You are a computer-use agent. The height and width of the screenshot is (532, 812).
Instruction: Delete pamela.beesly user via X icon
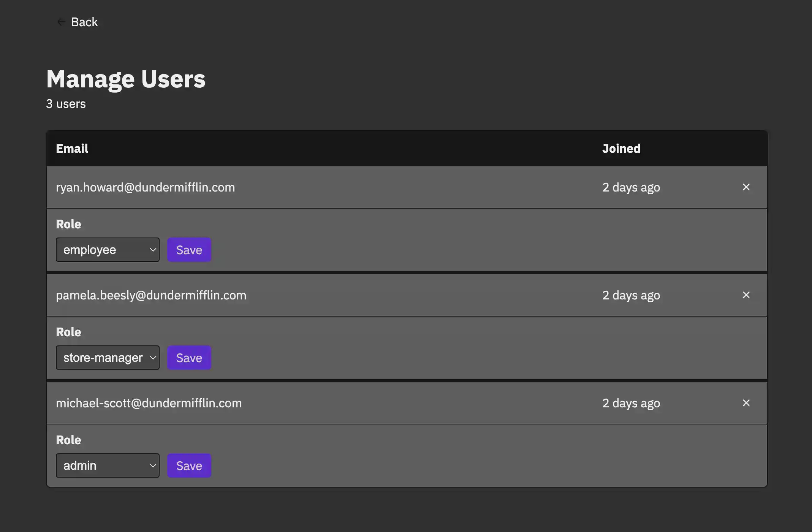point(746,295)
